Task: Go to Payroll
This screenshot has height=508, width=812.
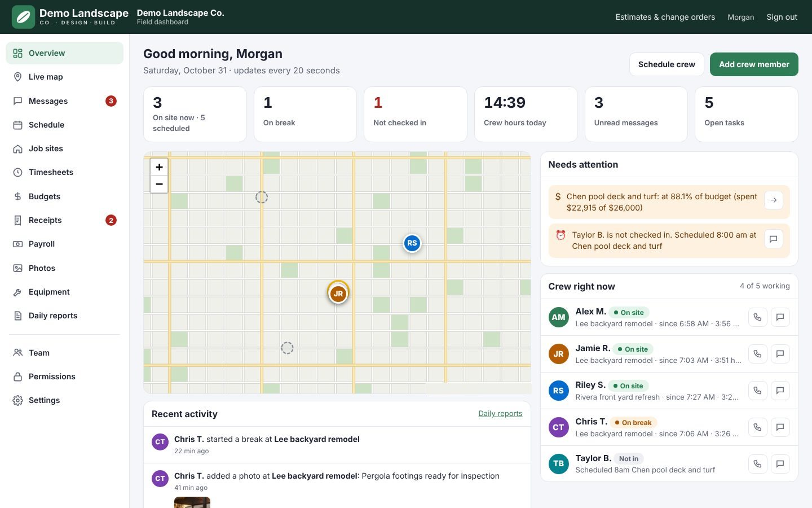Action: pos(64,244)
